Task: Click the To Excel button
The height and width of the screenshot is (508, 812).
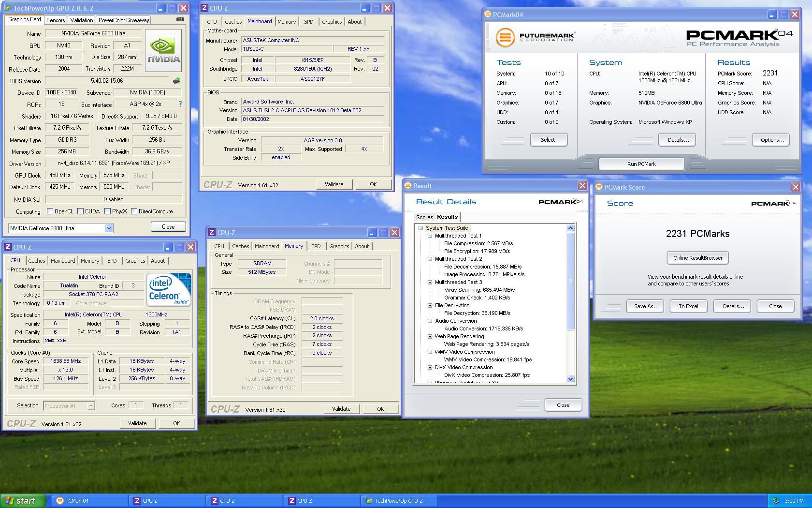Action: (x=688, y=306)
